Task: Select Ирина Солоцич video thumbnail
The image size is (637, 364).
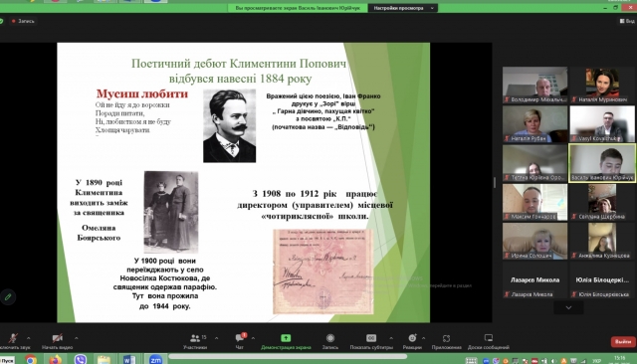Action: click(x=534, y=241)
